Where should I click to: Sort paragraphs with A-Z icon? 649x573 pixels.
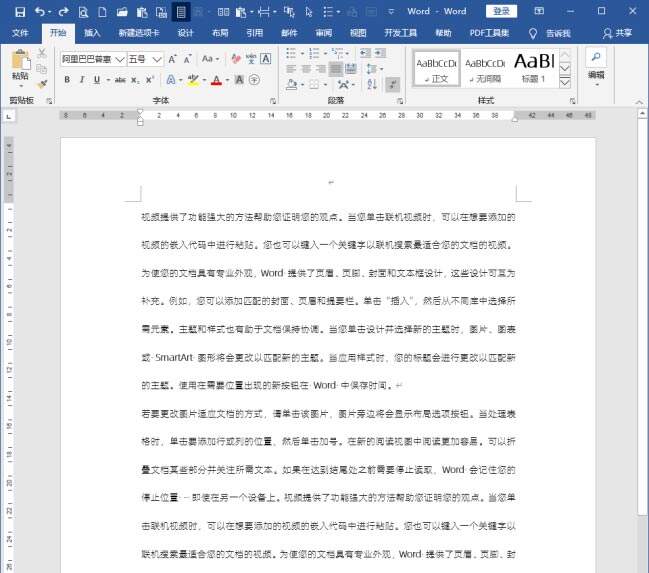372,84
